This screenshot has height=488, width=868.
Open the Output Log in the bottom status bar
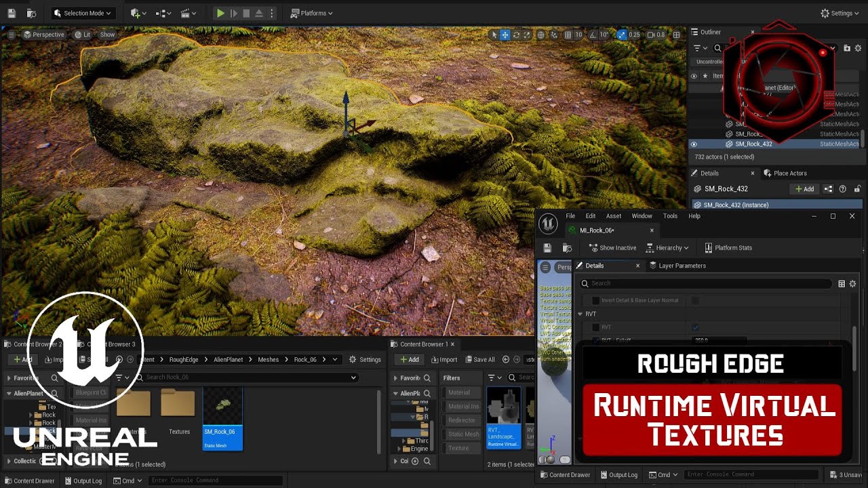click(x=83, y=481)
